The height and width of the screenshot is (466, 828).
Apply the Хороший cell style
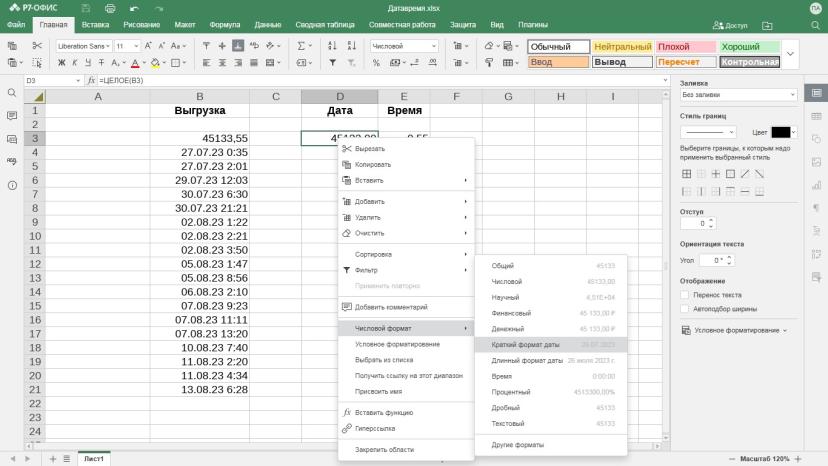(x=749, y=46)
